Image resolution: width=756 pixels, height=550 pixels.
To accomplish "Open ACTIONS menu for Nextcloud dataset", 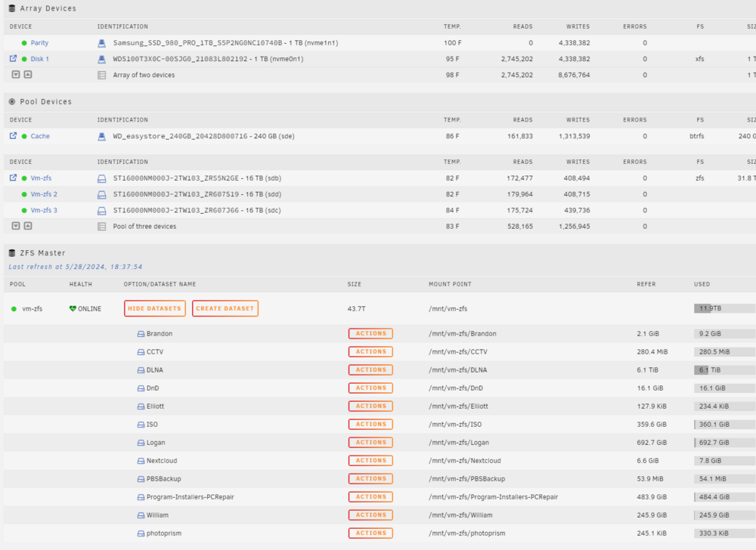I will pyautogui.click(x=370, y=460).
